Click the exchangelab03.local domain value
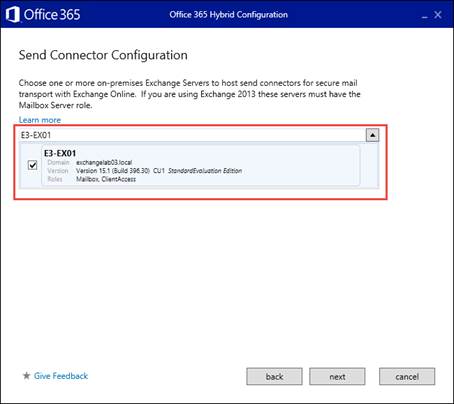The image size is (454, 404). pyautogui.click(x=104, y=163)
